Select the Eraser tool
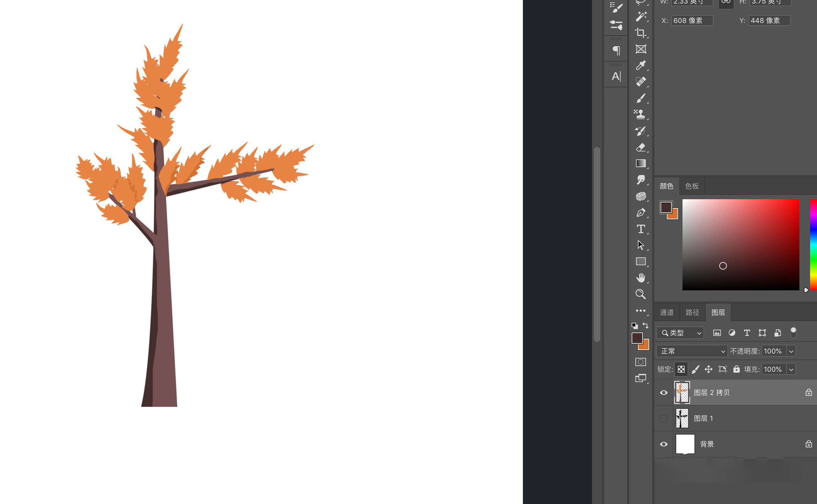The height and width of the screenshot is (504, 817). (640, 147)
